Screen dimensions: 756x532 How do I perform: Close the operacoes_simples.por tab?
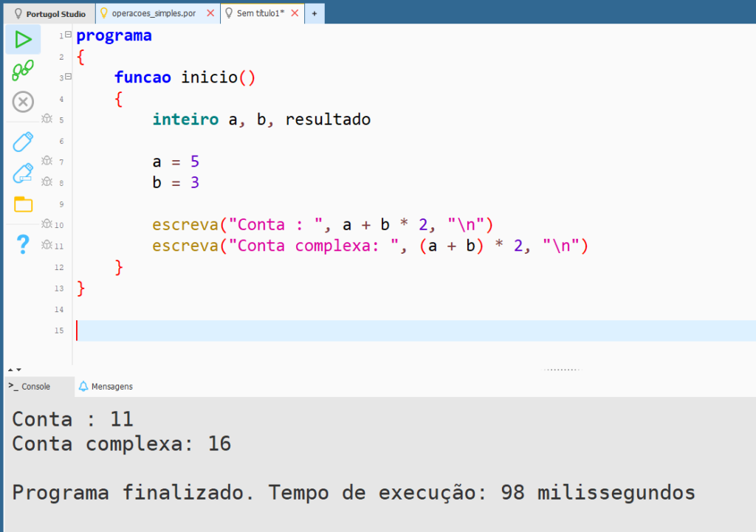(210, 13)
